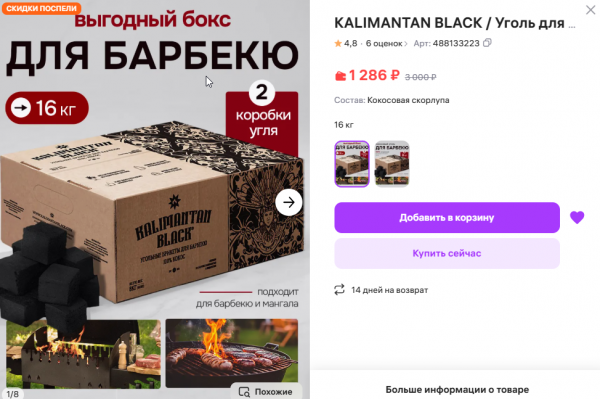Add product to favorites with heart icon

577,217
